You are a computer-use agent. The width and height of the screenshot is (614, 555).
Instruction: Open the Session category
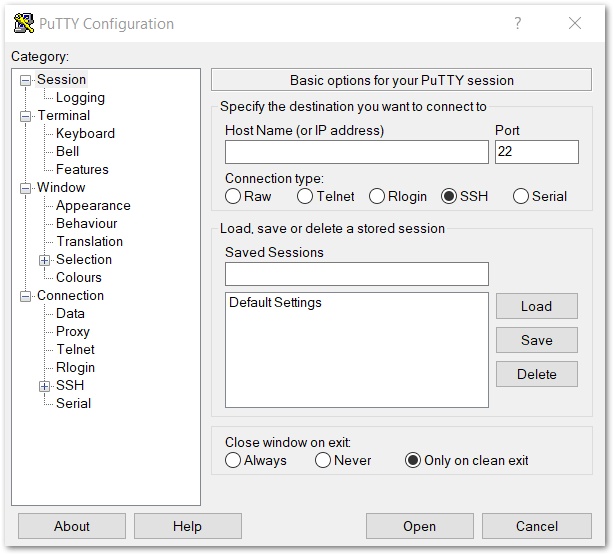[61, 80]
